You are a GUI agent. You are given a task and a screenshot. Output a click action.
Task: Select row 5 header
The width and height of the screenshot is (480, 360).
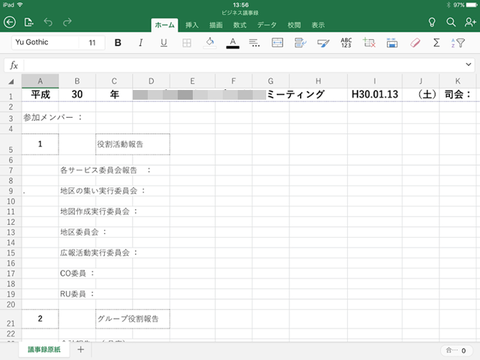tap(11, 144)
